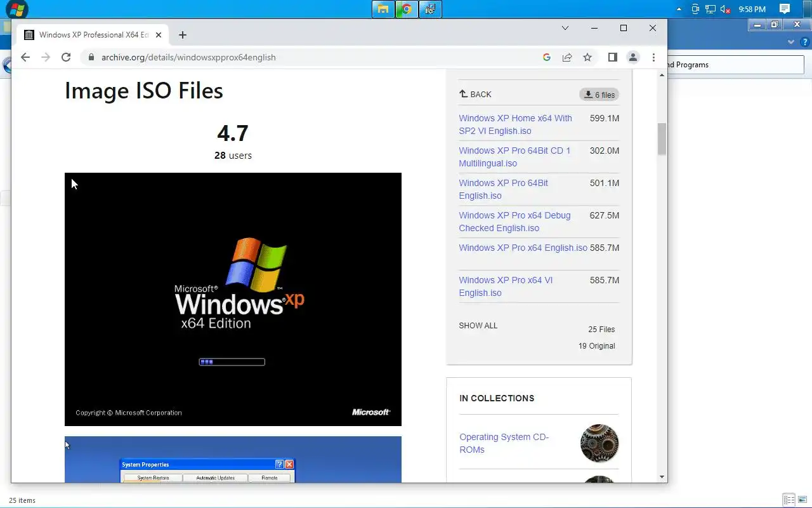Open Windows XP Pro x64 English.iso
The image size is (812, 508).
click(523, 248)
